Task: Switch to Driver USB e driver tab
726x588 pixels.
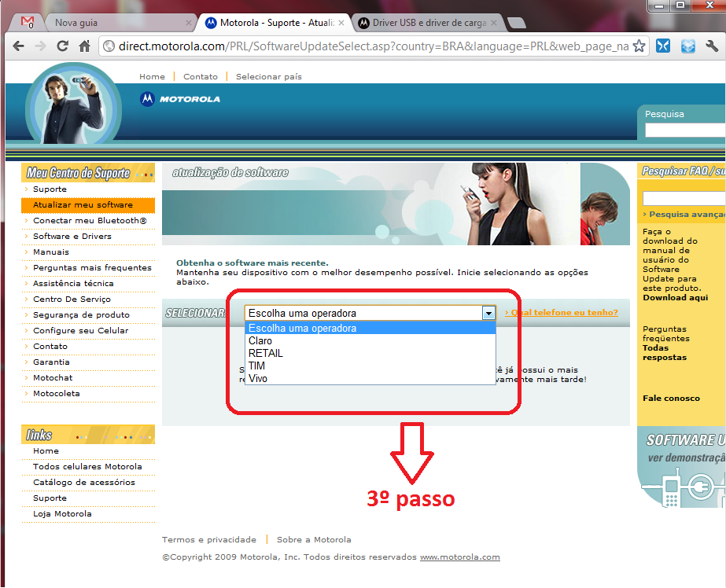Action: (x=429, y=23)
